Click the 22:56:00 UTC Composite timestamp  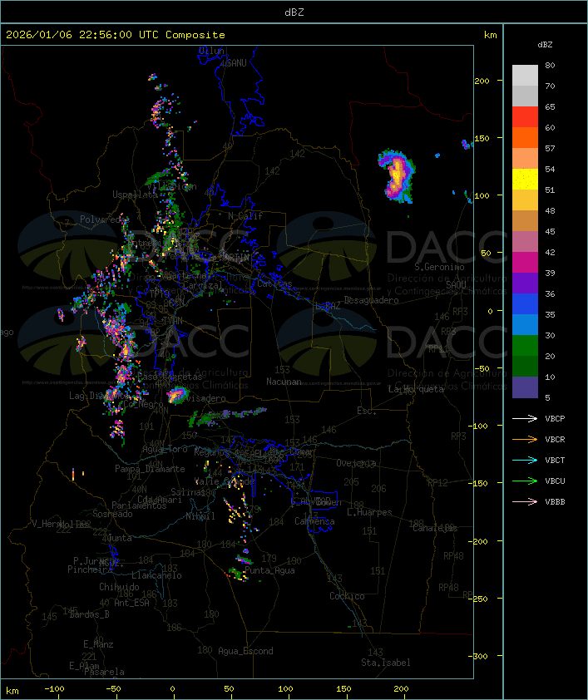click(x=116, y=35)
